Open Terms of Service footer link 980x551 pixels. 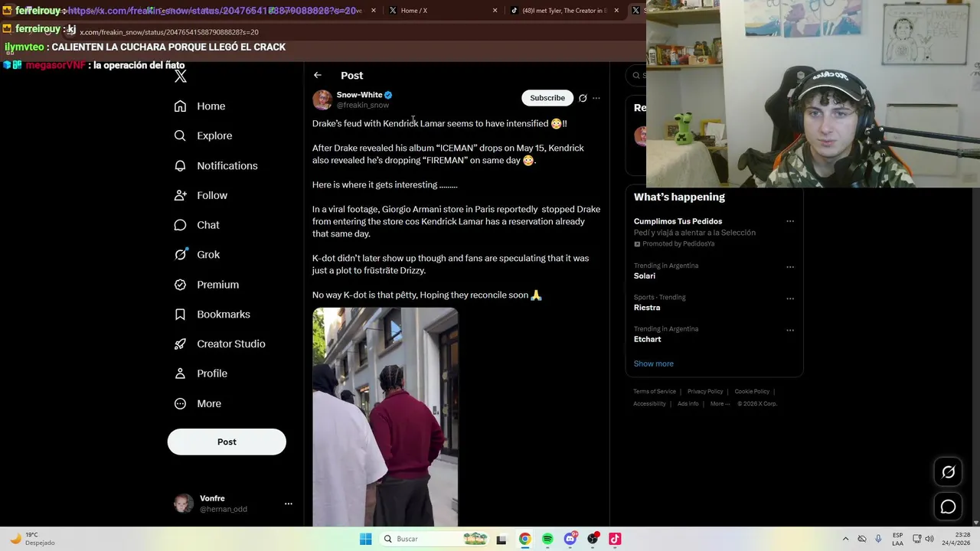point(655,392)
